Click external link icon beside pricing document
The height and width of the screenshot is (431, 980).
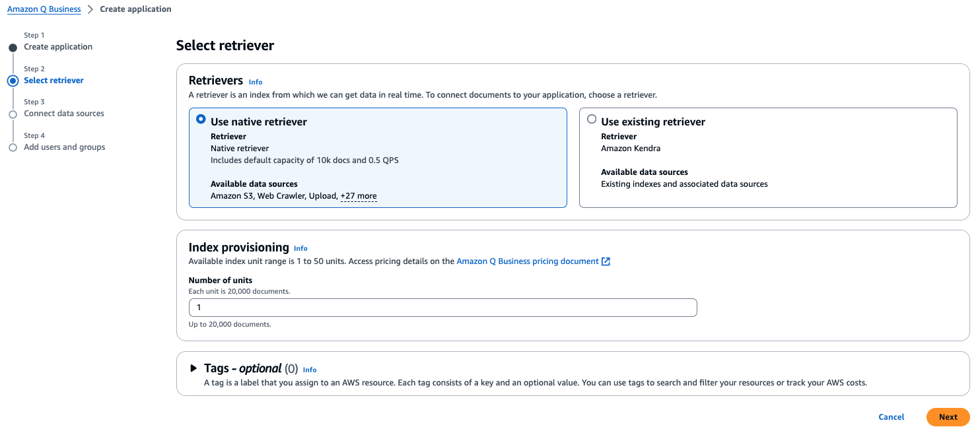click(606, 261)
